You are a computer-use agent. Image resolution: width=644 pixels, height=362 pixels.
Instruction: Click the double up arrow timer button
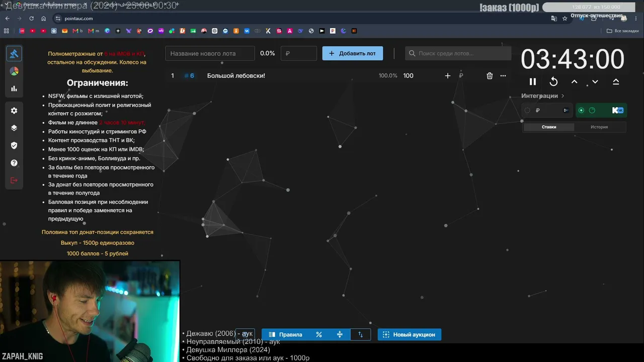616,81
